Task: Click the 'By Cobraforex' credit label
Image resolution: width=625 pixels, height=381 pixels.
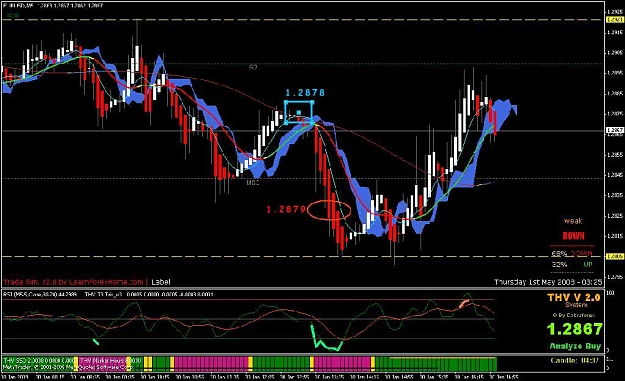Action: 574,315
